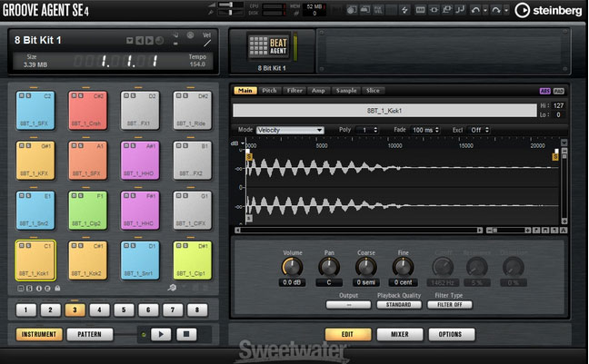Toggle the global solo S icon below pads
The width and height of the screenshot is (589, 364).
click(x=29, y=289)
